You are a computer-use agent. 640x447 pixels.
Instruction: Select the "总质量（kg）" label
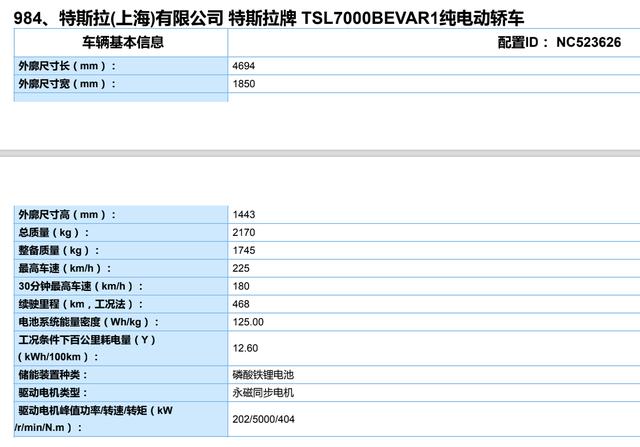(x=53, y=232)
